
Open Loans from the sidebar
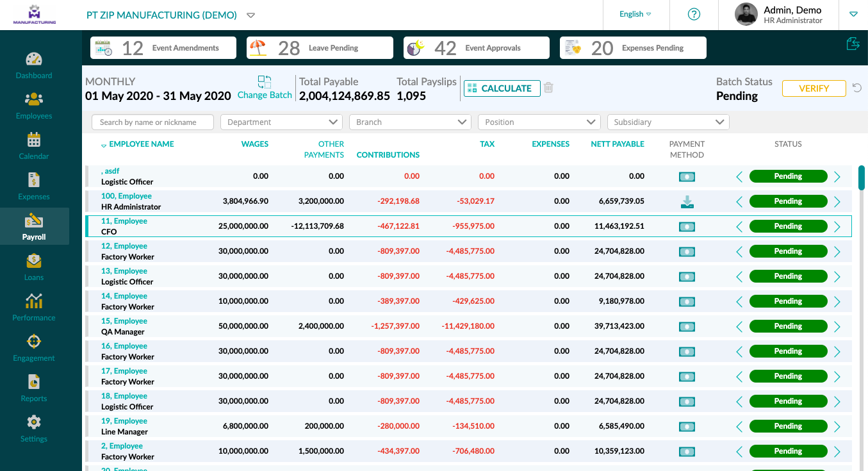[x=34, y=267]
